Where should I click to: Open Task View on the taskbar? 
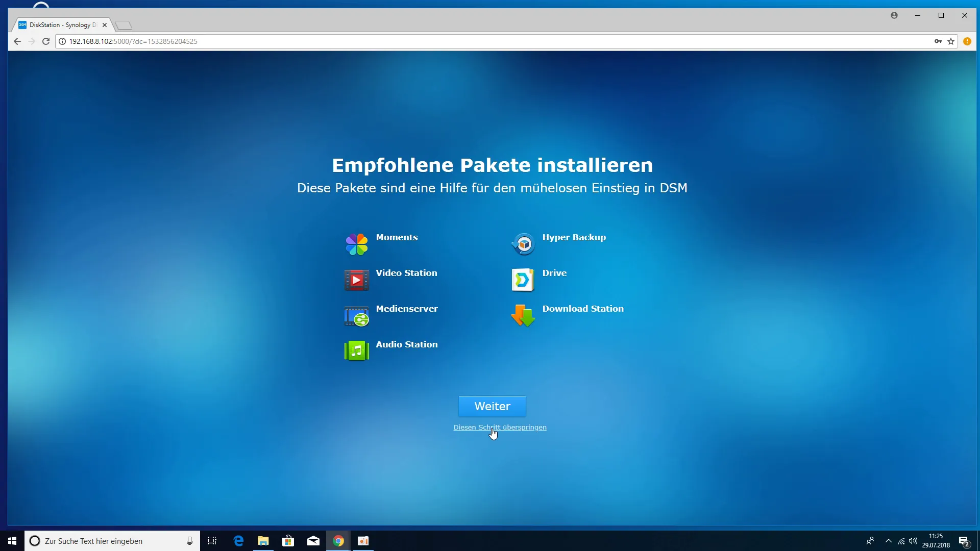coord(212,541)
